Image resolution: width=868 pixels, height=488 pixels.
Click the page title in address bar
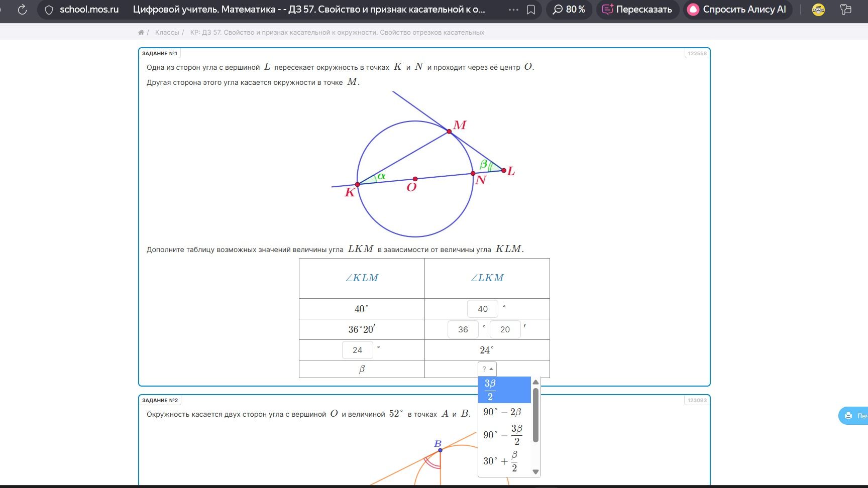click(x=309, y=10)
